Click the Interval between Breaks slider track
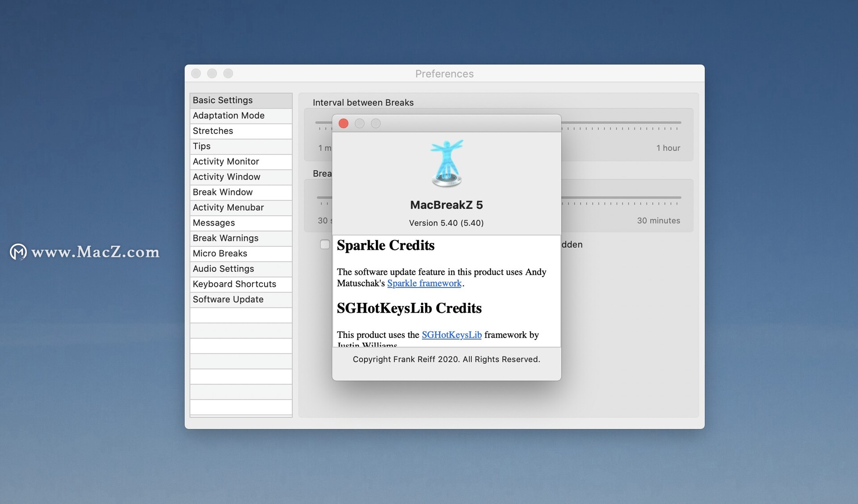Image resolution: width=858 pixels, height=504 pixels. coord(621,122)
